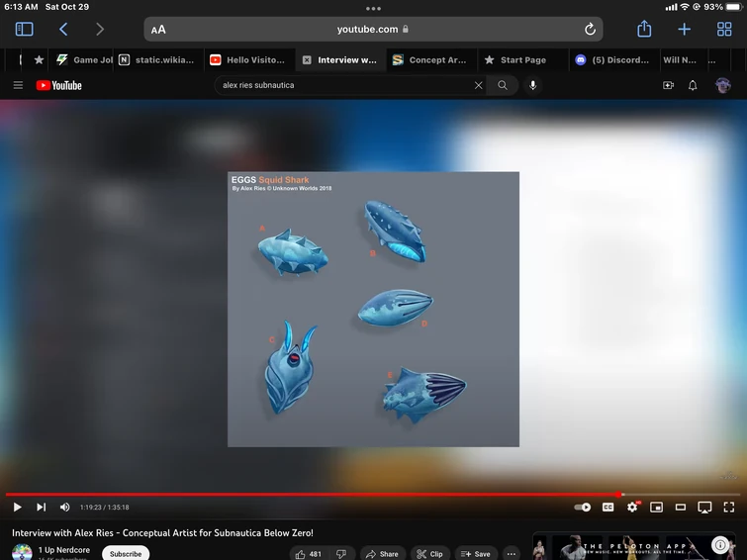This screenshot has width=747, height=560.
Task: Show the tab overview grid
Action: (724, 29)
